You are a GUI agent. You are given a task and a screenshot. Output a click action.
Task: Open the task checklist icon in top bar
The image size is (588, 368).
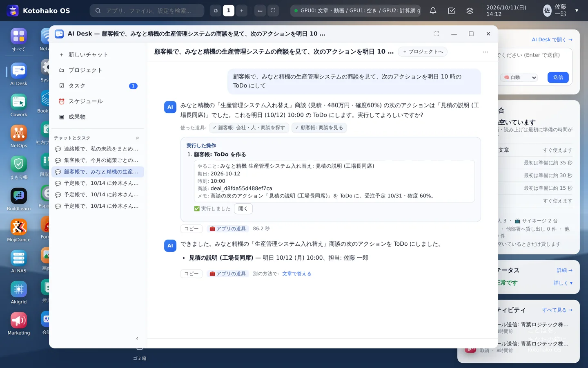(451, 11)
